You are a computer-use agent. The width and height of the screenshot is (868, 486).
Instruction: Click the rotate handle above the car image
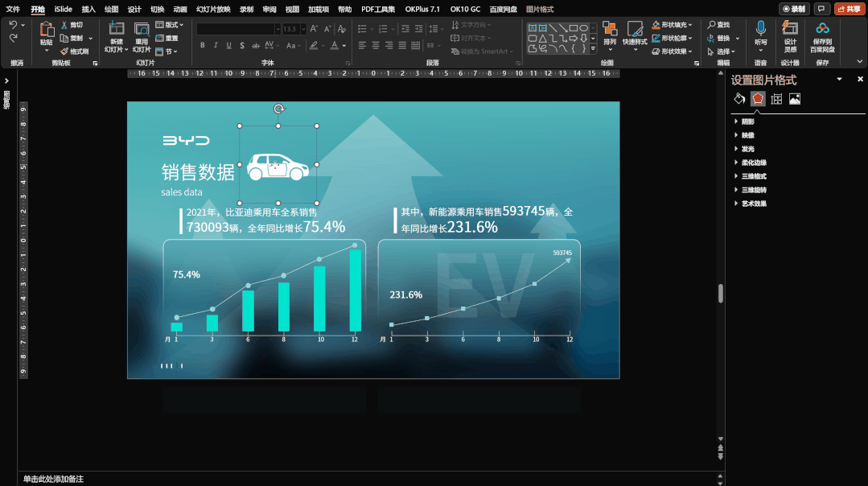278,109
